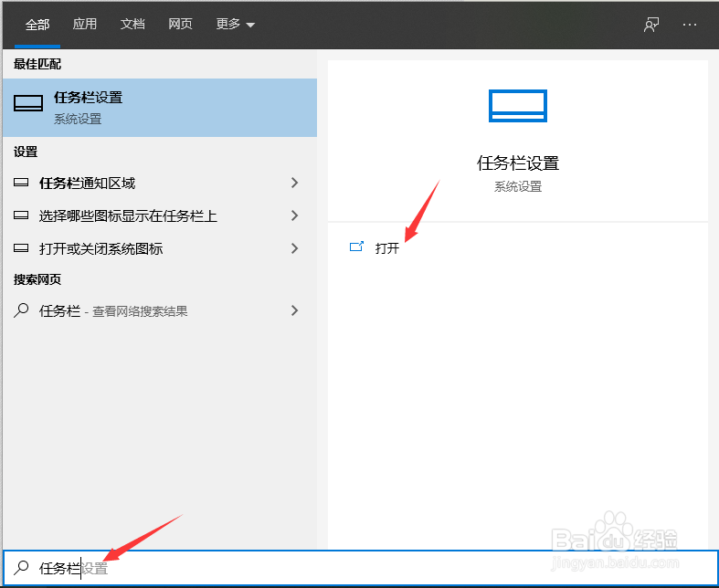This screenshot has height=588, width=719.
Task: Expand arrow for 任务栏 web search result
Action: tap(295, 310)
